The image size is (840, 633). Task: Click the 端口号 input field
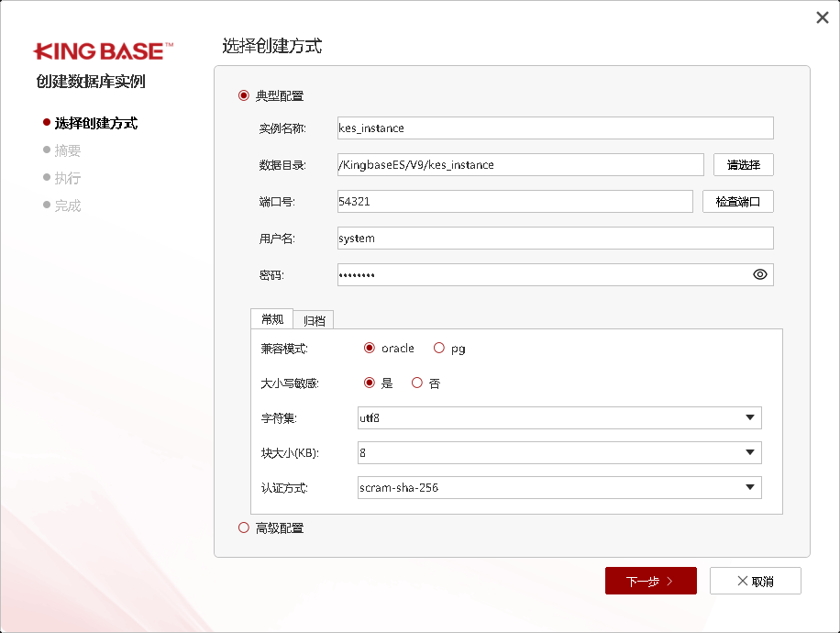(514, 202)
